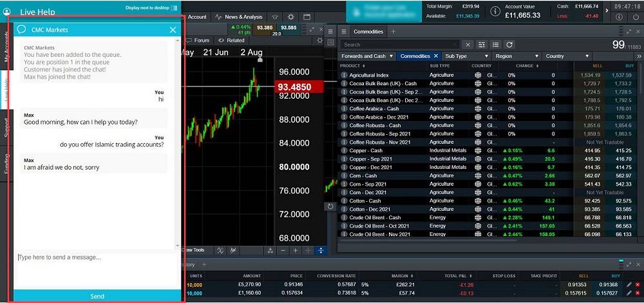644x303 pixels.
Task: Toggle Display next to desktop switch
Action: 174,8
